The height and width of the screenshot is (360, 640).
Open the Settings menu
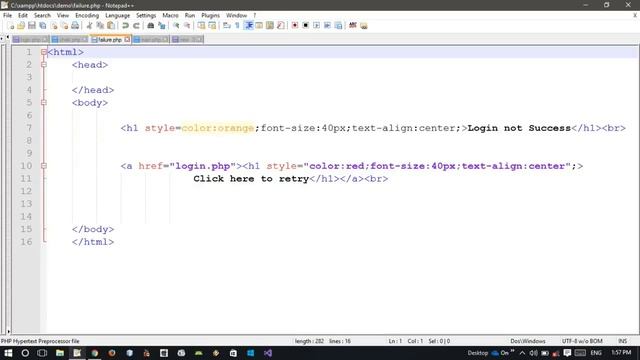point(146,16)
